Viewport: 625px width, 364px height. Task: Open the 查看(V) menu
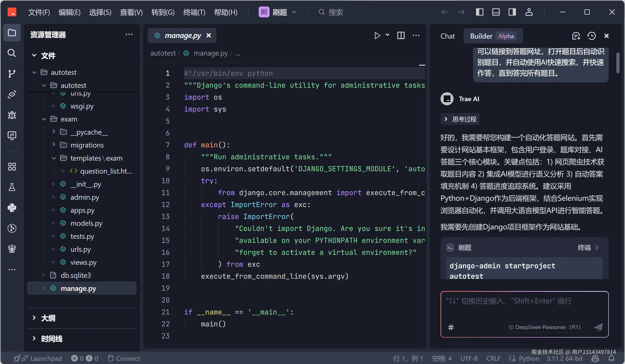[x=131, y=12]
